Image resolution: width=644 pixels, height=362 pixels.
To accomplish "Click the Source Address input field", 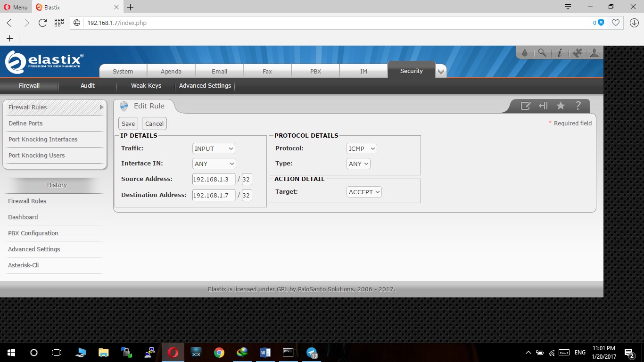I will point(214,179).
